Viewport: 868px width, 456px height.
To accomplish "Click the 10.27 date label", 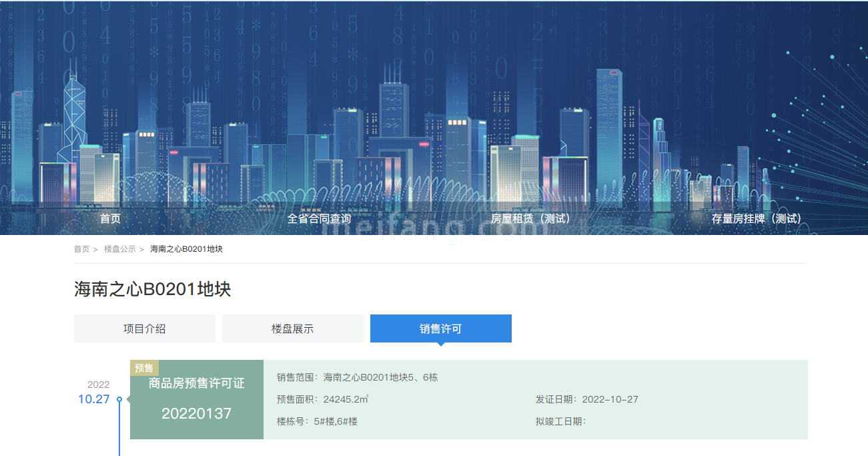I will tap(93, 399).
